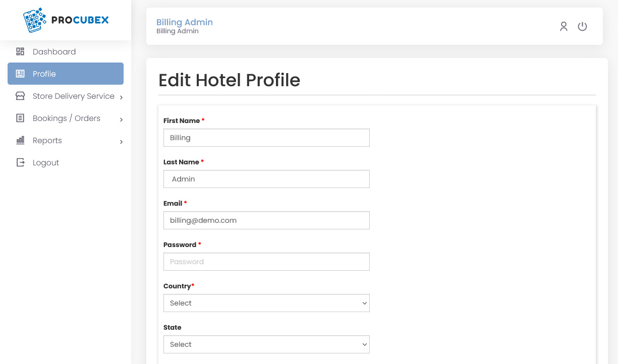The height and width of the screenshot is (364, 618).
Task: Click the Reports bar chart icon
Action: click(20, 140)
